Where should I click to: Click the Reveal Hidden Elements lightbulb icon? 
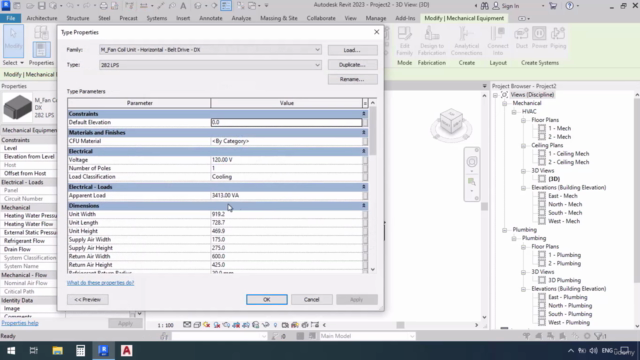[276, 325]
